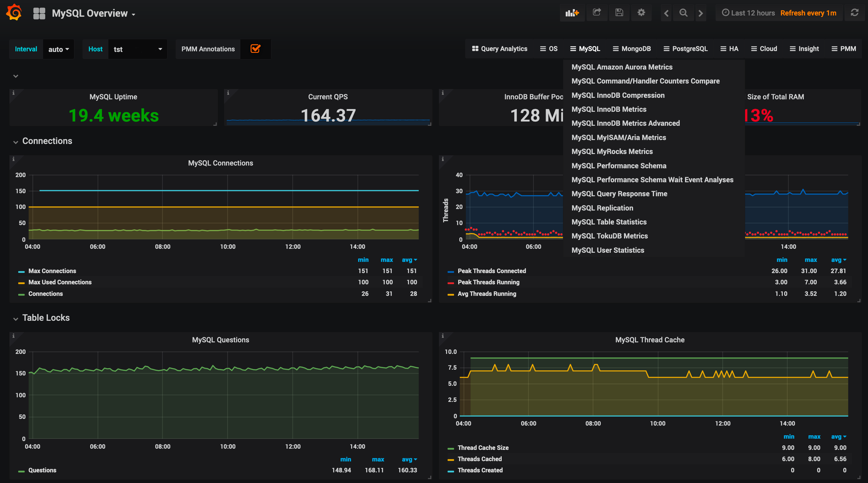Image resolution: width=868 pixels, height=483 pixels.
Task: Click info icon on InnoDB Buffer Pool panel
Action: 443,93
